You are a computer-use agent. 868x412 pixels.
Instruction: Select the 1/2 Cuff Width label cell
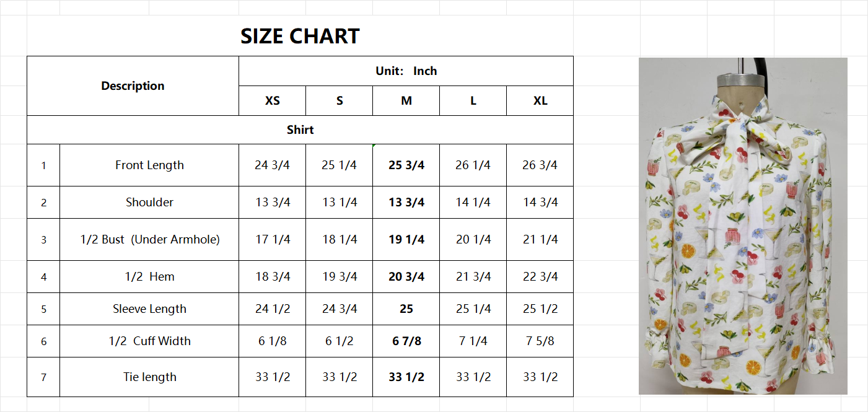(149, 341)
